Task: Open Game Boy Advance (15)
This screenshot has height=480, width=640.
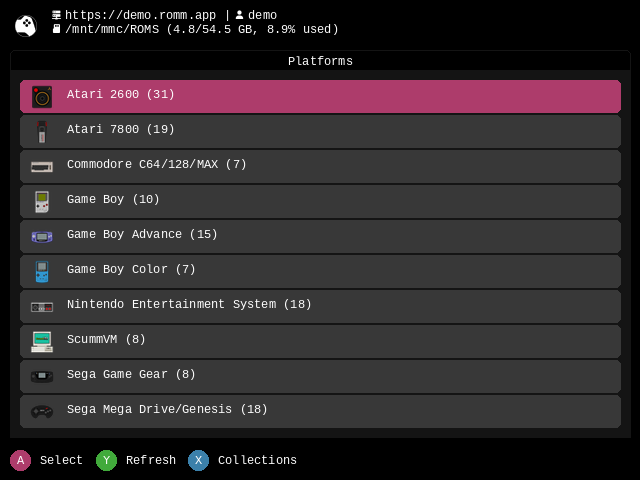Action: (320, 237)
